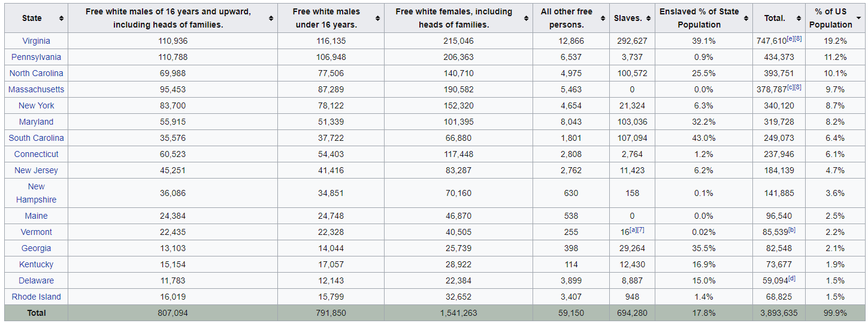Sort by free white males 16 and upward
The height and width of the screenshot is (323, 868).
[x=271, y=19]
